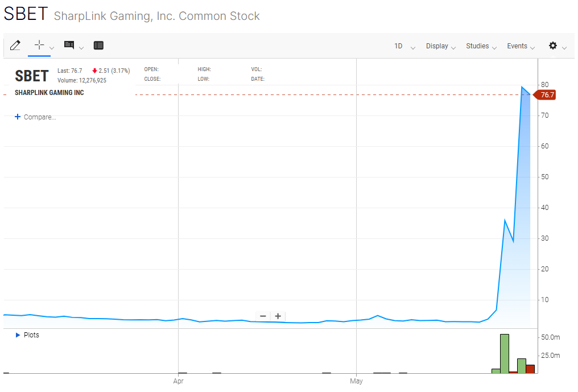This screenshot has height=392, width=578.
Task: Expand the Plots panel triangle
Action: pos(18,335)
